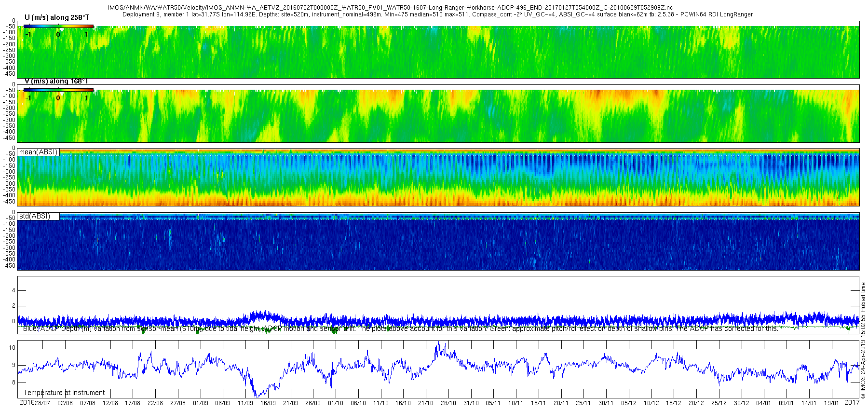The width and height of the screenshot is (868, 410).
Task: Select the 'V (m/s) along 168°T' panel title
Action: (56, 81)
